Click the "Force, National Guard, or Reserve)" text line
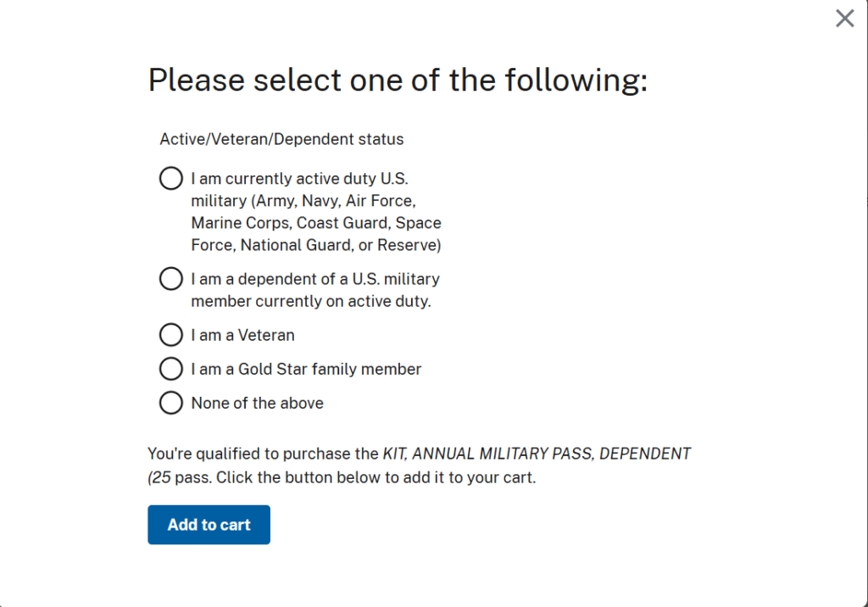The image size is (868, 607). tap(316, 245)
